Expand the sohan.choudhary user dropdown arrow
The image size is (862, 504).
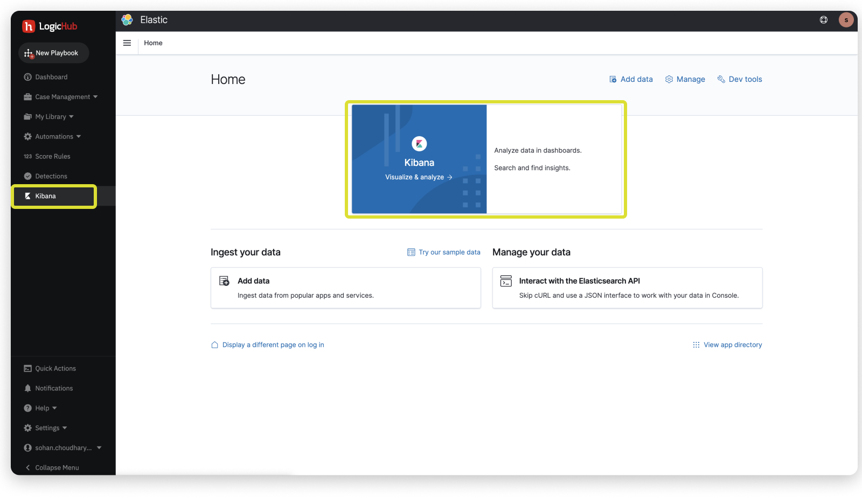[x=99, y=448]
